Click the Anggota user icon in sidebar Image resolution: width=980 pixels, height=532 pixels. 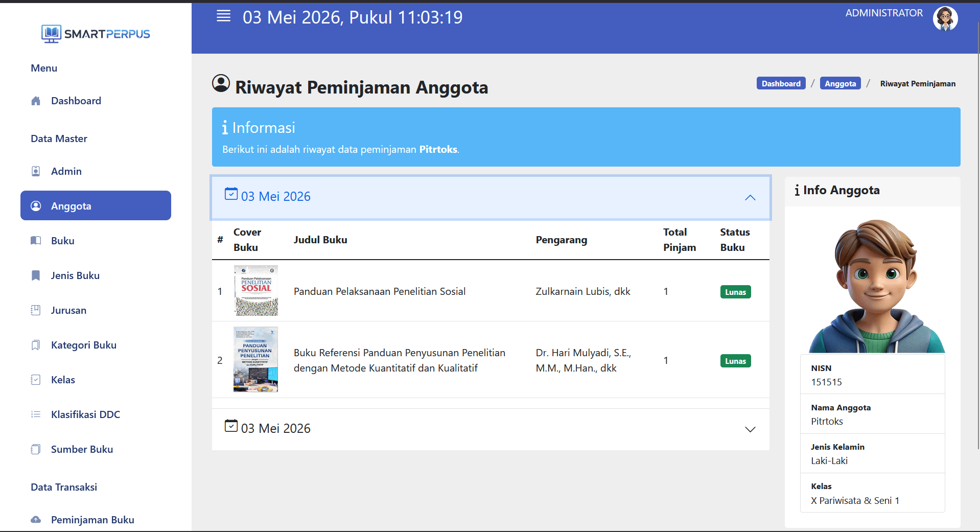(x=36, y=206)
